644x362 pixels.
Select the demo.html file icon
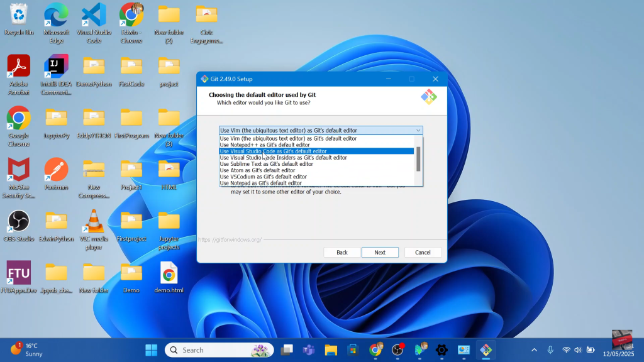tap(169, 277)
